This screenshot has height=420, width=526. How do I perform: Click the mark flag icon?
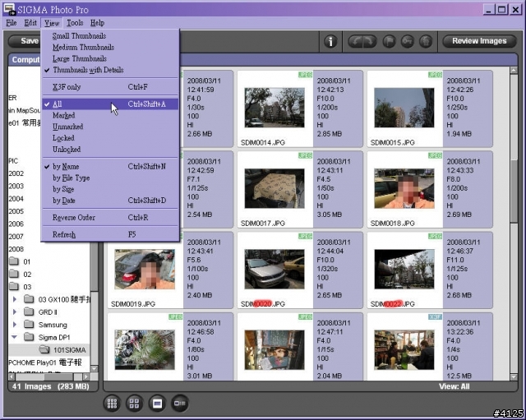(x=389, y=42)
